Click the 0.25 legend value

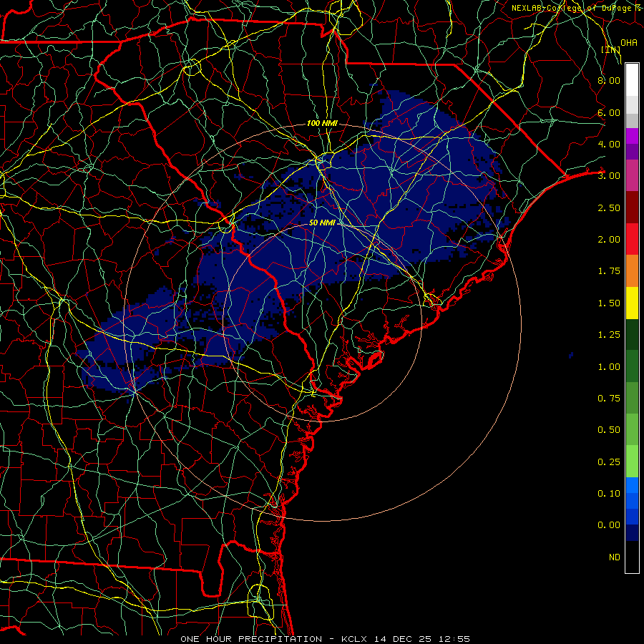point(609,462)
